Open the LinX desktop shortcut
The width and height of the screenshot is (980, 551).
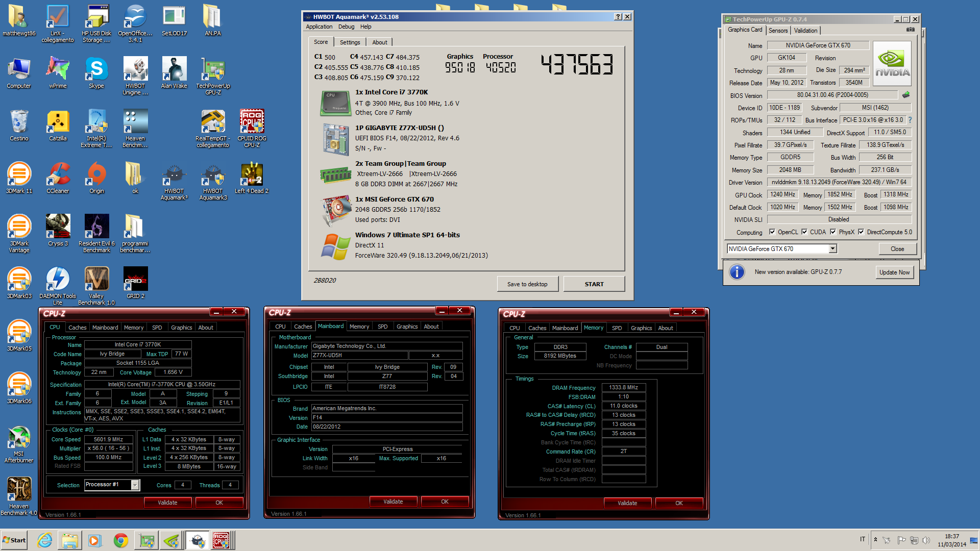point(58,23)
